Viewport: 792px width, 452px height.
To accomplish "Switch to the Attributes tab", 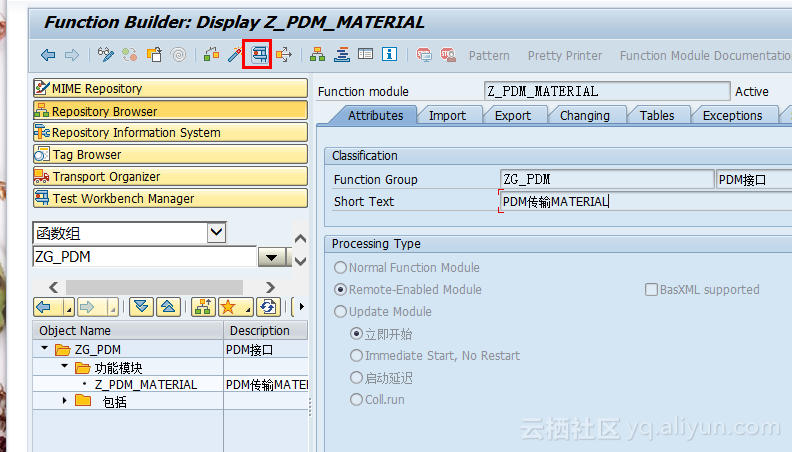I will click(375, 116).
